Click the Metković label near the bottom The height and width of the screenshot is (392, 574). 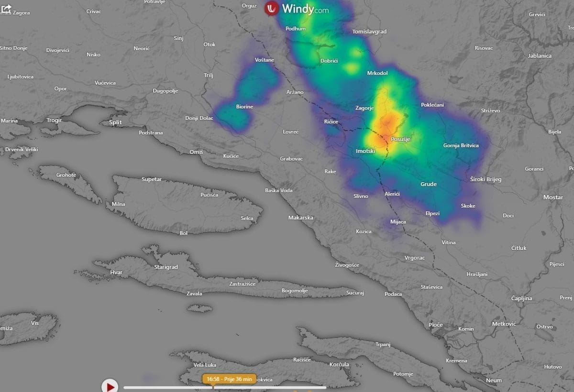(503, 324)
